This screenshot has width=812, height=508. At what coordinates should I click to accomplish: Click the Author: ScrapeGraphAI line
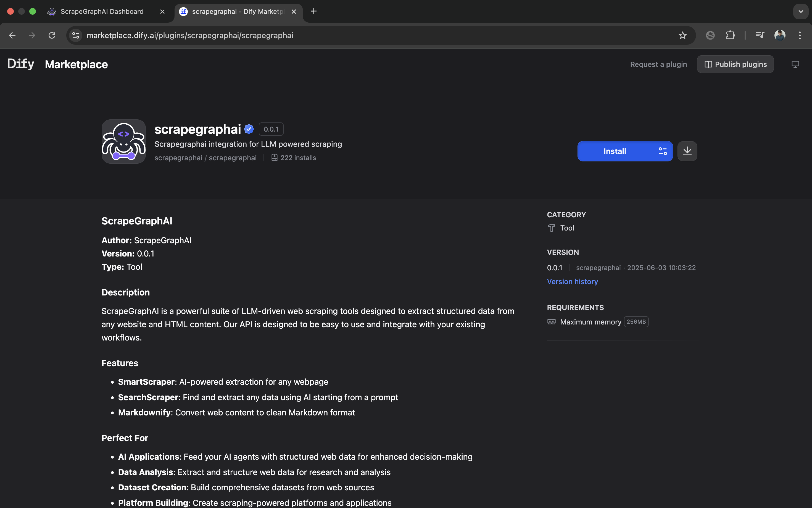146,240
